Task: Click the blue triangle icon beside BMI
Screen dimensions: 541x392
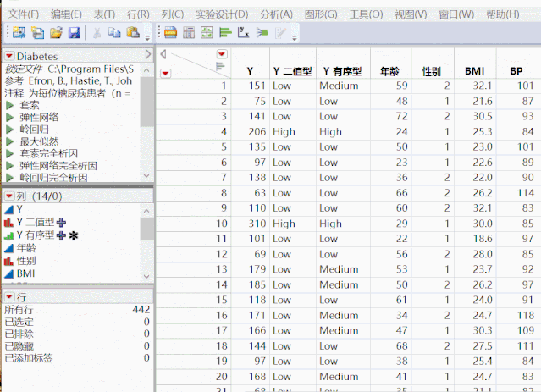Action: pyautogui.click(x=8, y=274)
